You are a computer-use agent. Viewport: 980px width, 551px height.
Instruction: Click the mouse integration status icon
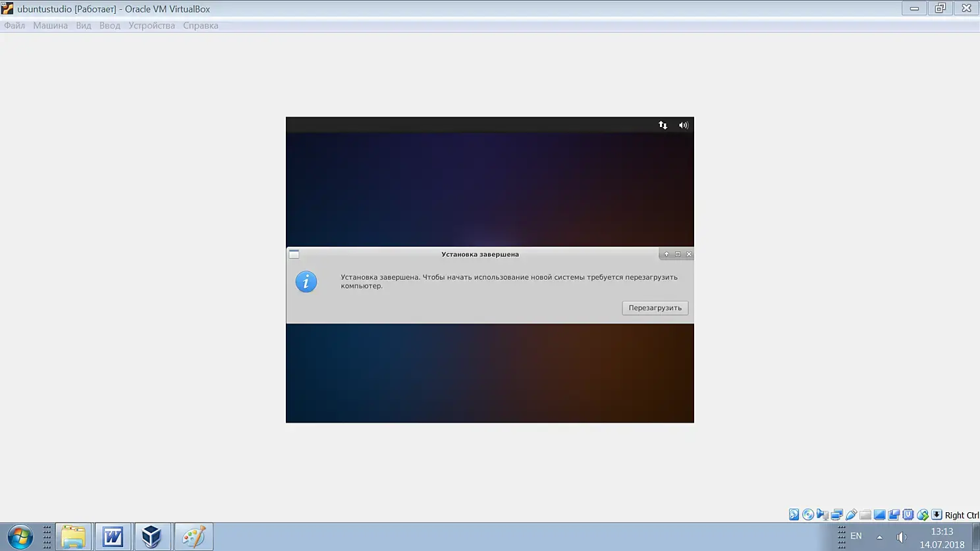923,515
